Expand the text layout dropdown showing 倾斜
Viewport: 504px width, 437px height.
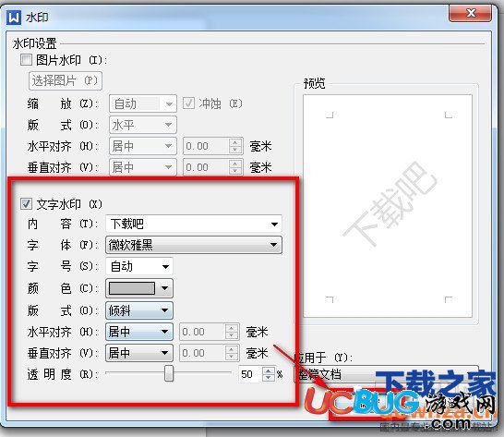pos(139,310)
